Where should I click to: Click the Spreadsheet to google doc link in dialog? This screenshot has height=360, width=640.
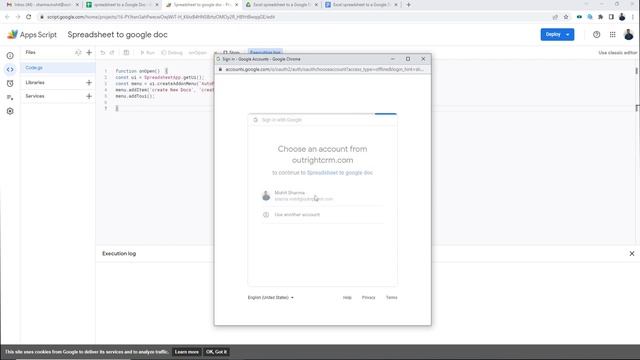340,173
